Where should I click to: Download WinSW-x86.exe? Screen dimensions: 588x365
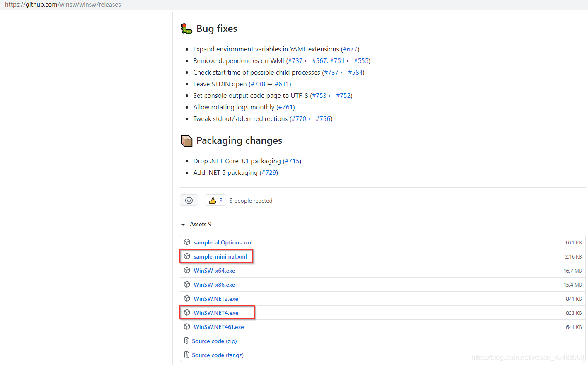(214, 285)
